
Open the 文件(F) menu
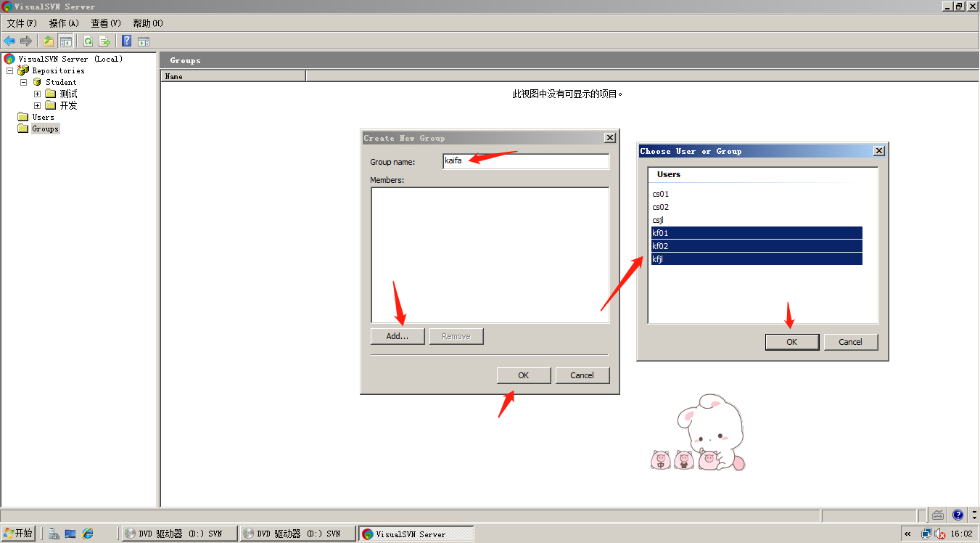click(x=22, y=23)
